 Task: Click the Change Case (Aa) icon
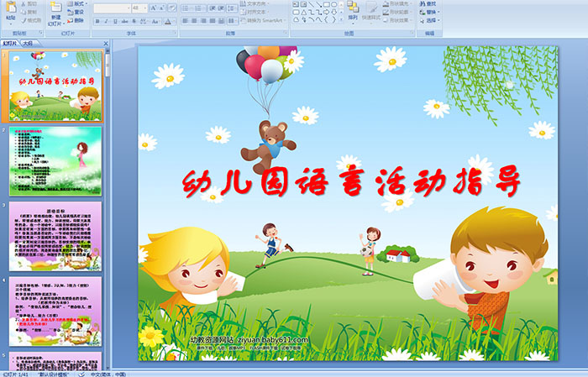[155, 21]
